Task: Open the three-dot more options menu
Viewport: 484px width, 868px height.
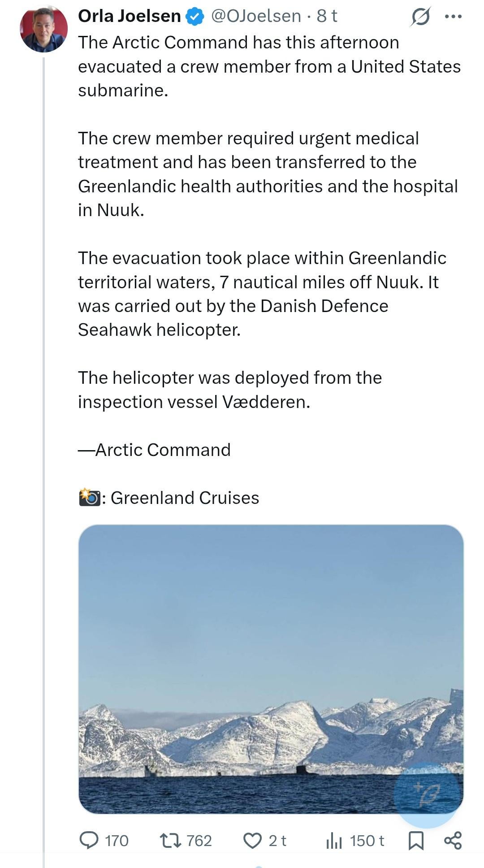Action: pos(453,17)
